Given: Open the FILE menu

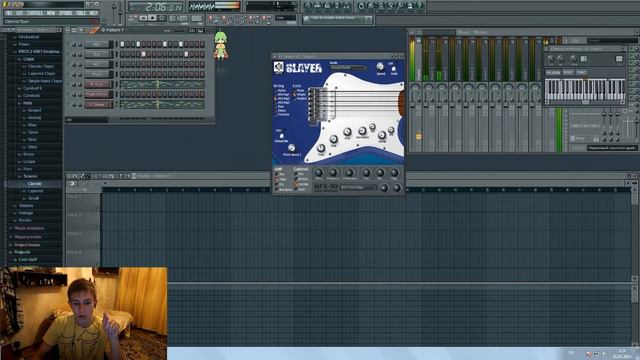Looking at the screenshot, I should pyautogui.click(x=9, y=13).
